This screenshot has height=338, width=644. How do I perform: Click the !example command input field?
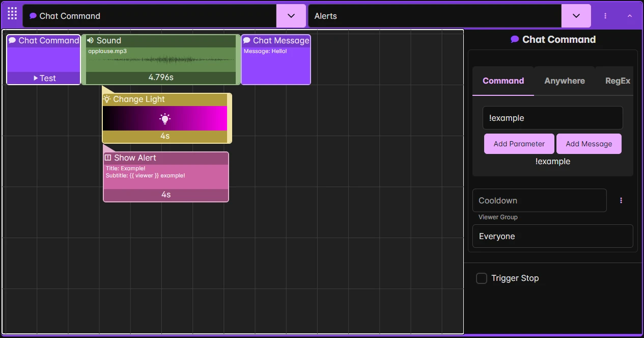point(553,118)
